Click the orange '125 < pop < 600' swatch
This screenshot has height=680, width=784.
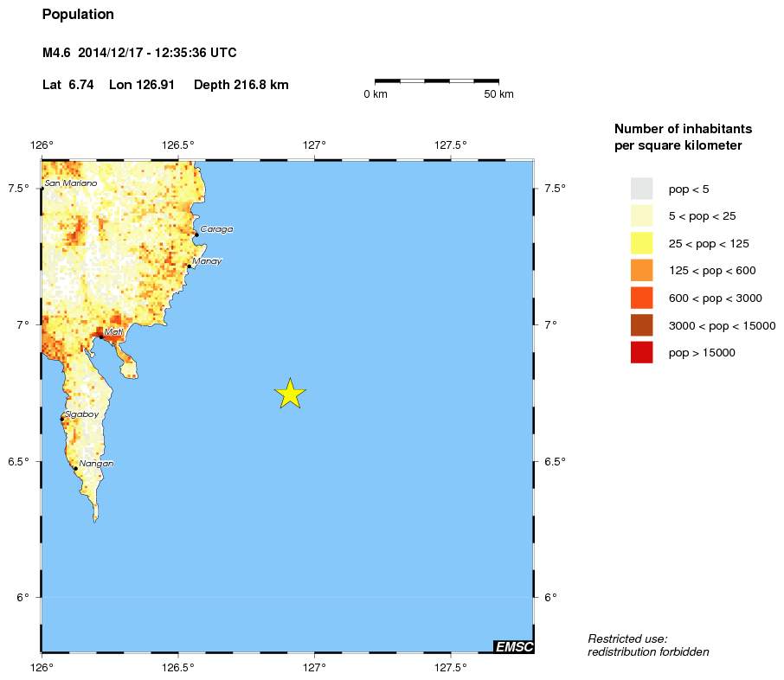tap(641, 271)
